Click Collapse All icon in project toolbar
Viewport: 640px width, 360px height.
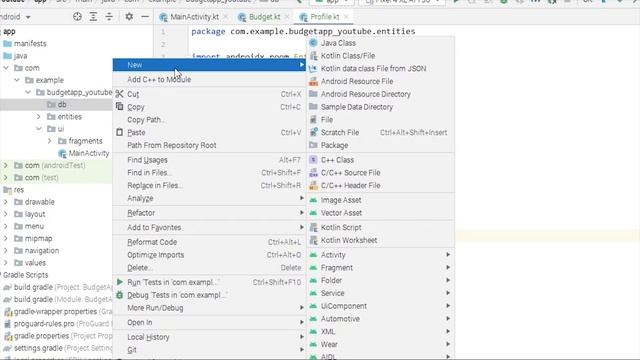point(109,17)
